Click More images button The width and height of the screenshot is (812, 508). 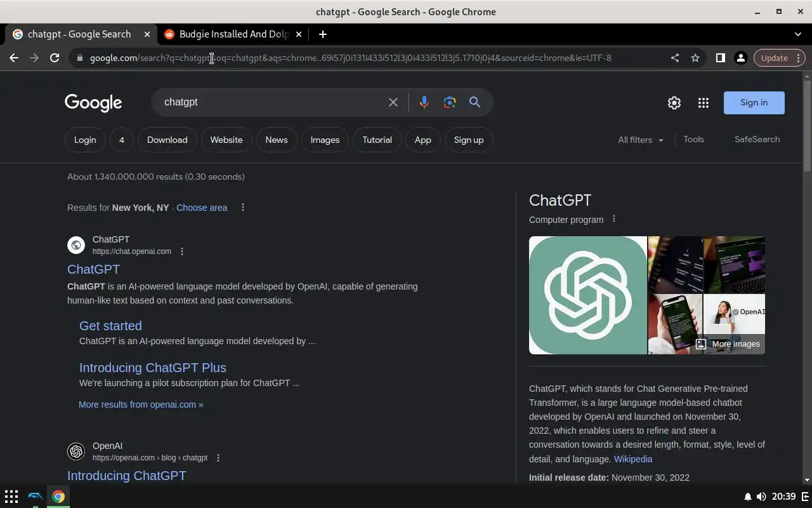728,344
